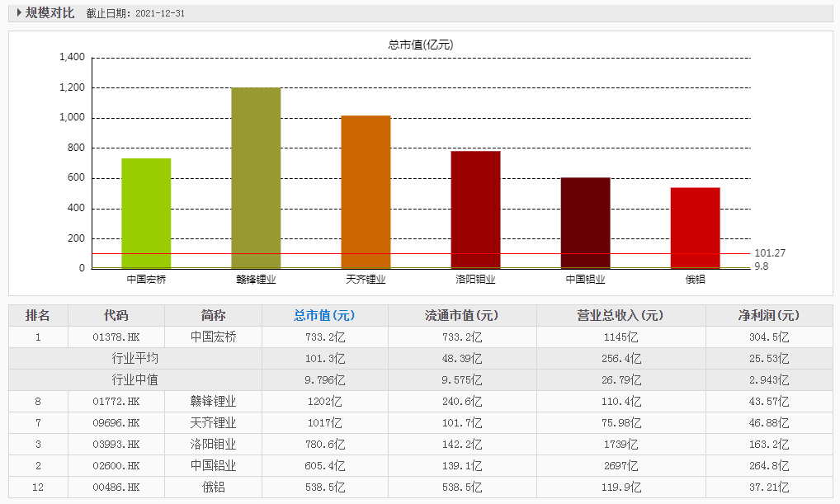Click the 中国宏桥 axis label under chart
Viewport: 840px width, 504px height.
tap(146, 279)
